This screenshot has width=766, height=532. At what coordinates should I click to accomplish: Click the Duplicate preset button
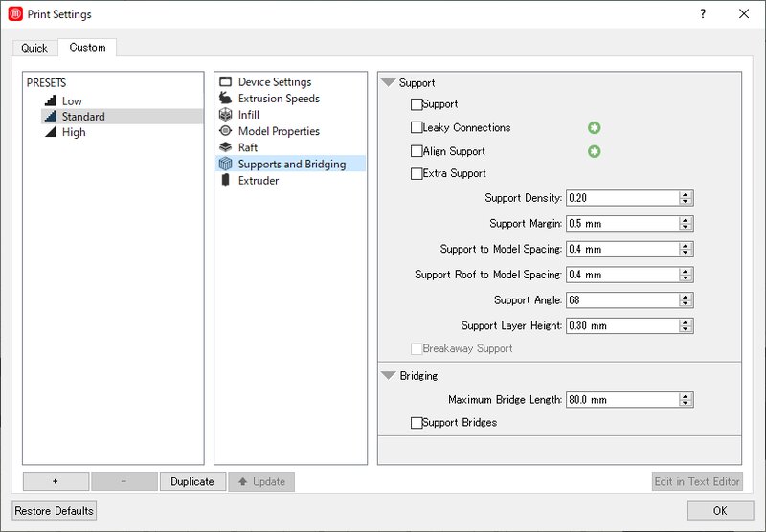(x=192, y=481)
